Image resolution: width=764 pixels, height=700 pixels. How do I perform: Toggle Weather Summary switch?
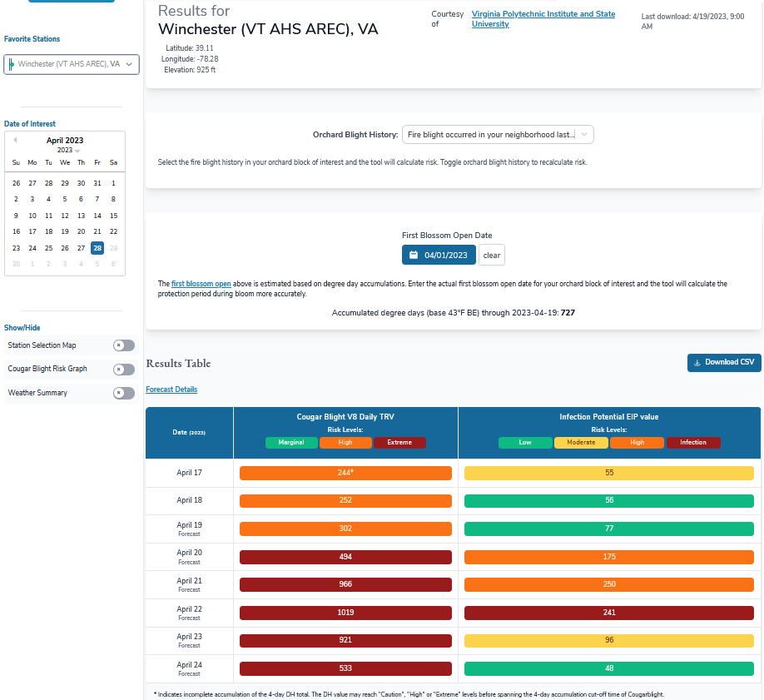tap(124, 393)
